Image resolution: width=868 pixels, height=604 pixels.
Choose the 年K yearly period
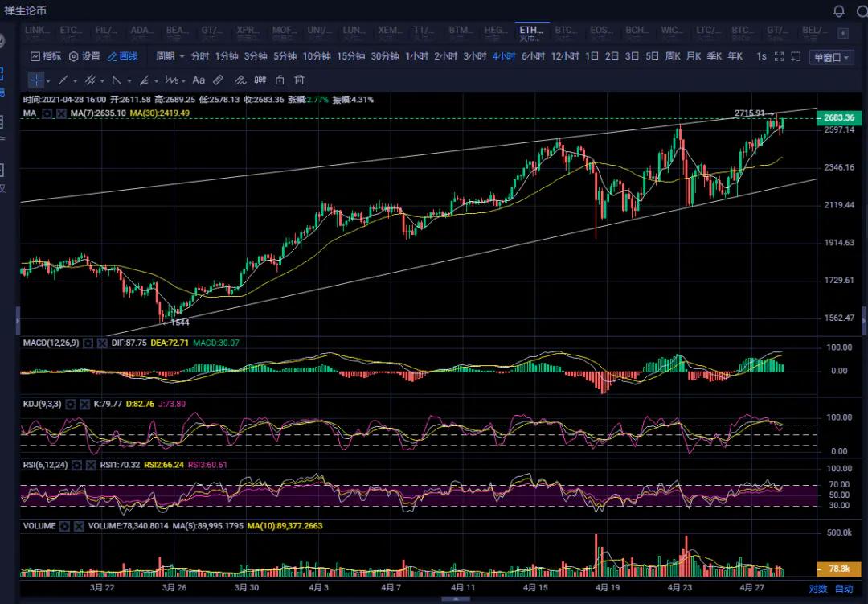(735, 56)
